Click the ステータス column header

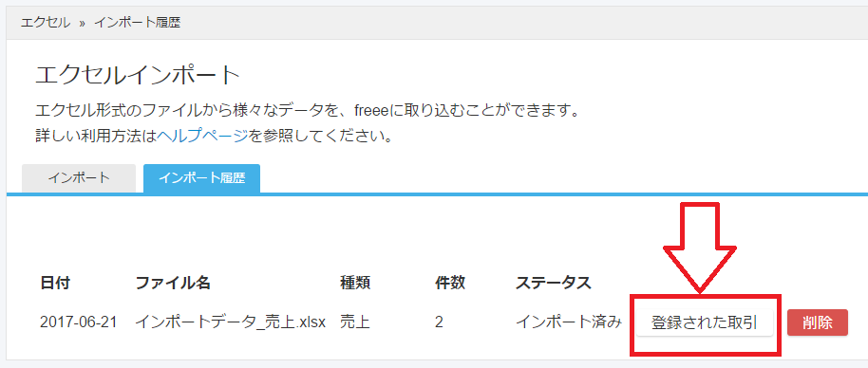[554, 284]
